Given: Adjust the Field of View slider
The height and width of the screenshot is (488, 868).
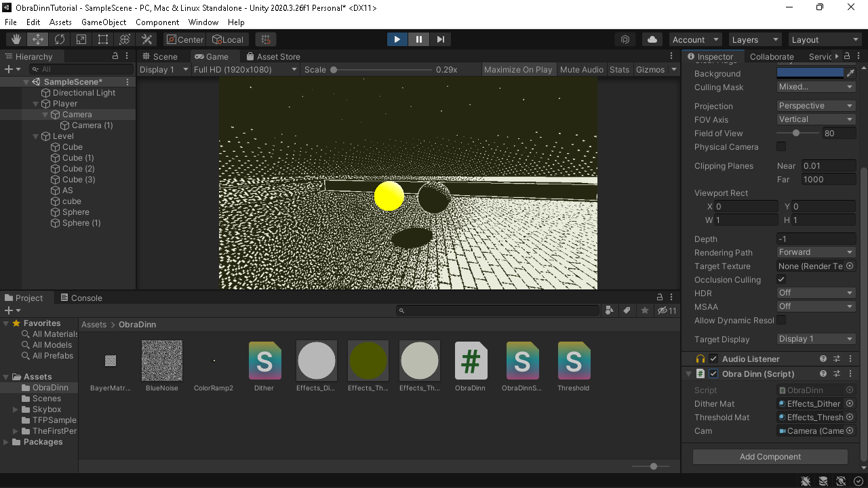Looking at the screenshot, I should pos(797,133).
